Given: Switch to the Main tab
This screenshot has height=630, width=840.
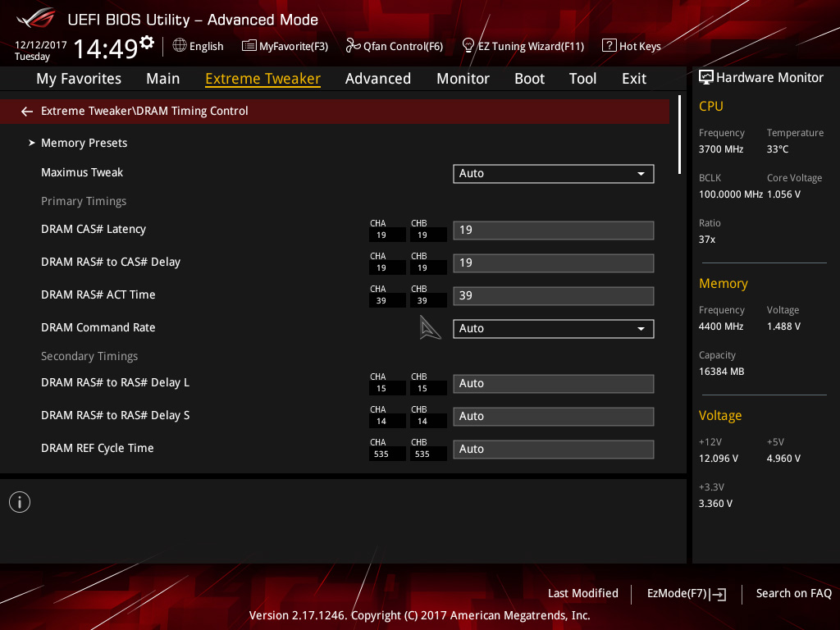Looking at the screenshot, I should [163, 79].
